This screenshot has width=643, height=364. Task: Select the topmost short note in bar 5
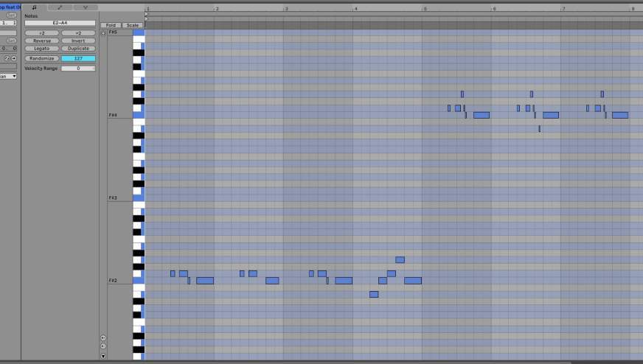click(462, 94)
